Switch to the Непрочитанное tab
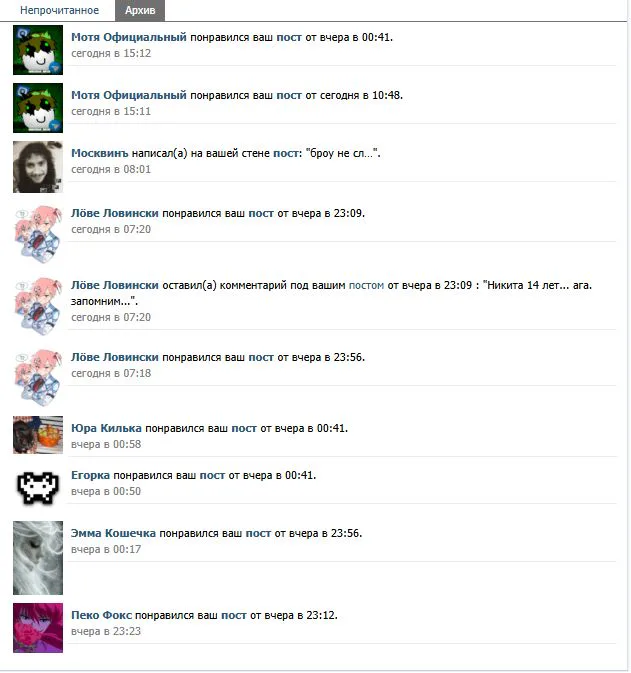This screenshot has height=673, width=631. pos(59,10)
